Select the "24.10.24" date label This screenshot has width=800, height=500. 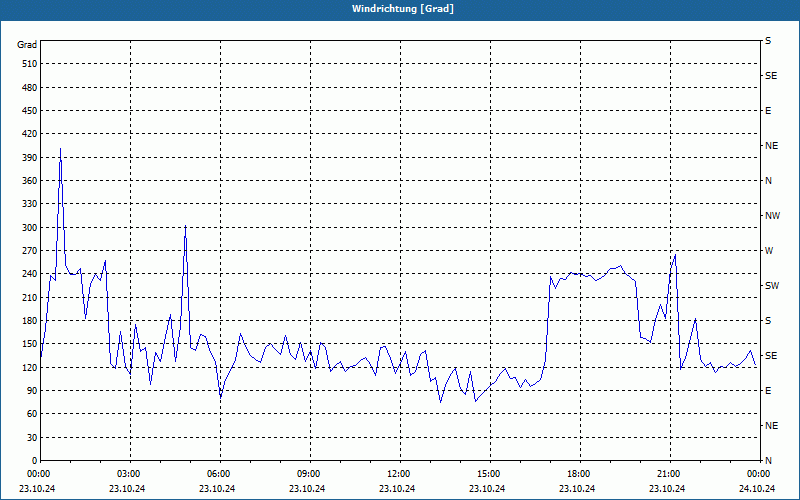pyautogui.click(x=757, y=489)
